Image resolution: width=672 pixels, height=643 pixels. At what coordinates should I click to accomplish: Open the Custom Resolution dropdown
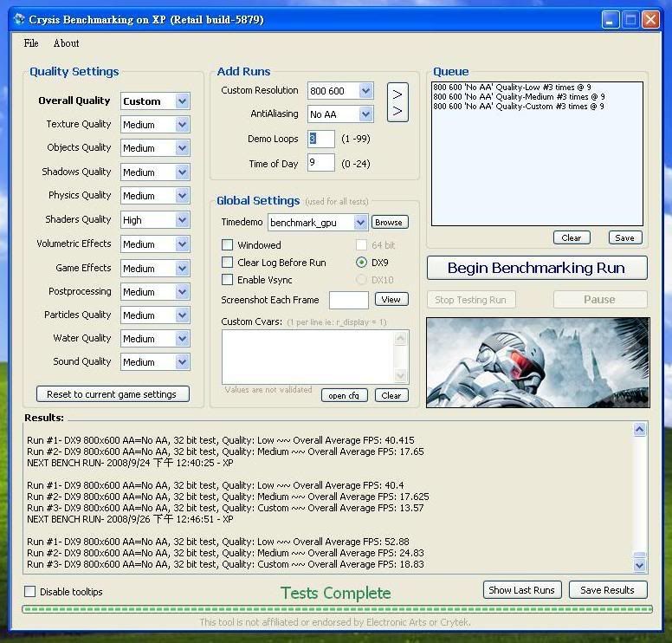click(x=365, y=90)
